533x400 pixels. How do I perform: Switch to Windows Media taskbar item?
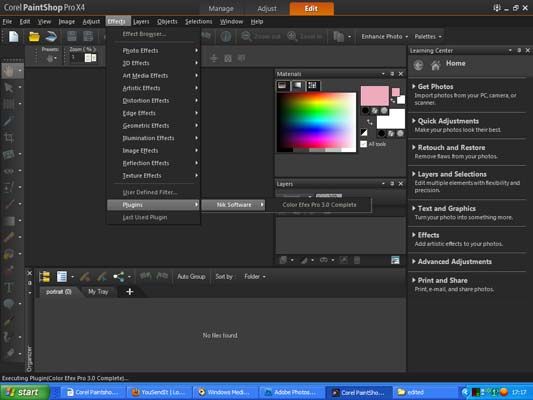(x=225, y=393)
